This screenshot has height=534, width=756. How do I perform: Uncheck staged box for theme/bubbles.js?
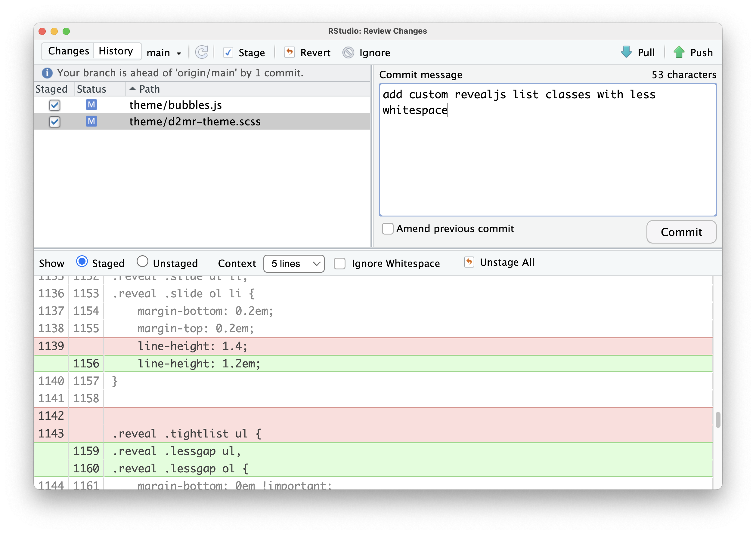(54, 105)
